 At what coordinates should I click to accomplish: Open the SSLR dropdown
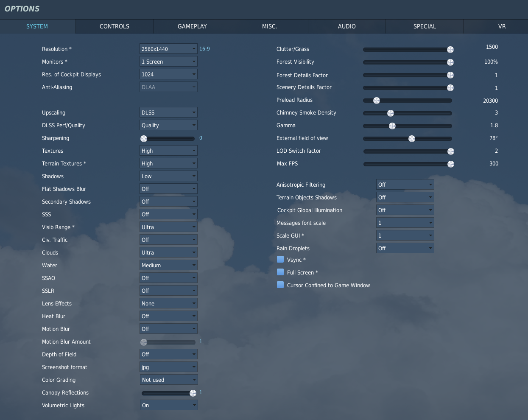169,291
